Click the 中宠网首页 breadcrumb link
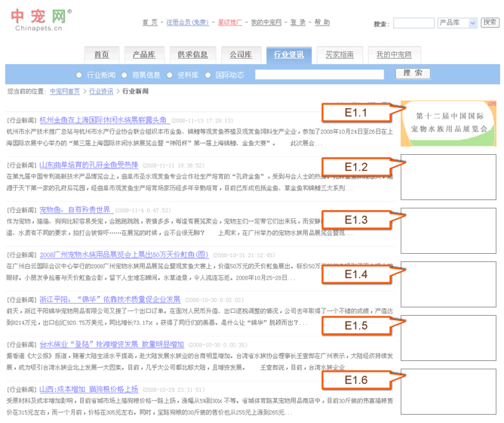 point(65,91)
